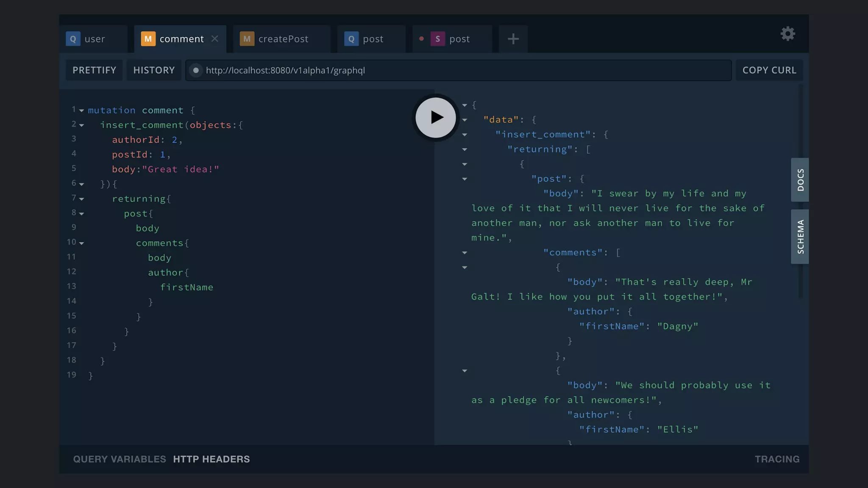The height and width of the screenshot is (488, 868).
Task: Click the Q icon on the user tab
Action: [x=73, y=39]
